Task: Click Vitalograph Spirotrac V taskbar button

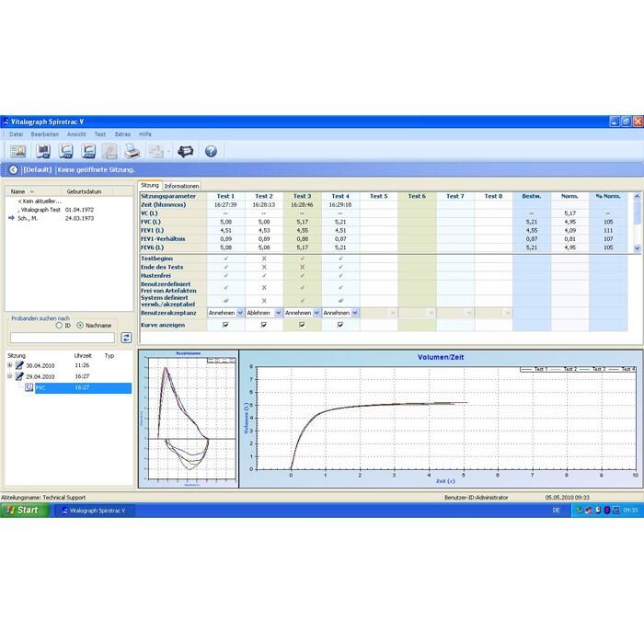Action: pyautogui.click(x=94, y=511)
